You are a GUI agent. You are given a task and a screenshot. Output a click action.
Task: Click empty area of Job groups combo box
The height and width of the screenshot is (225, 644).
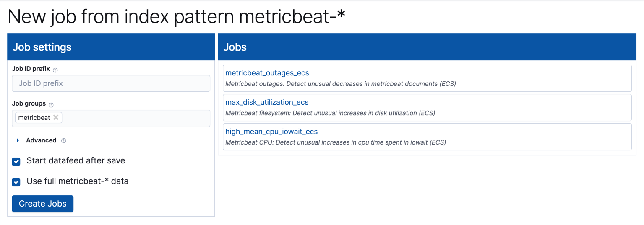[134, 118]
